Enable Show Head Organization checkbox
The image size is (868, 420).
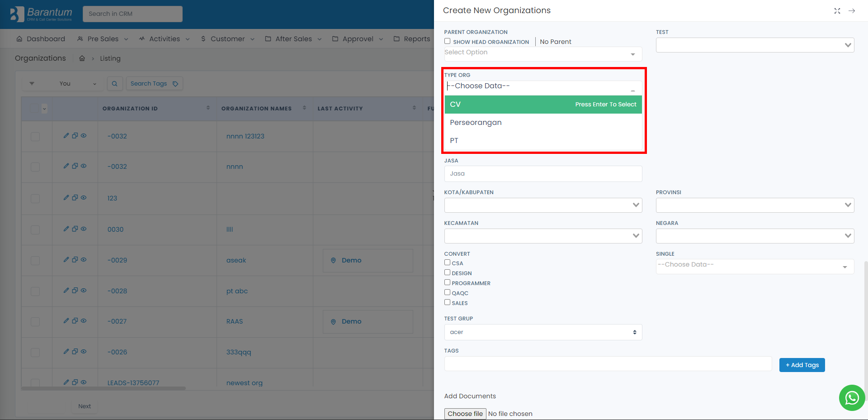[447, 41]
